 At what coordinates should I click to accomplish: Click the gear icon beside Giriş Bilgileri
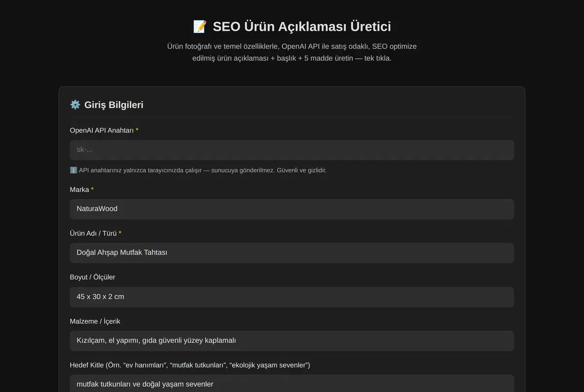[75, 105]
